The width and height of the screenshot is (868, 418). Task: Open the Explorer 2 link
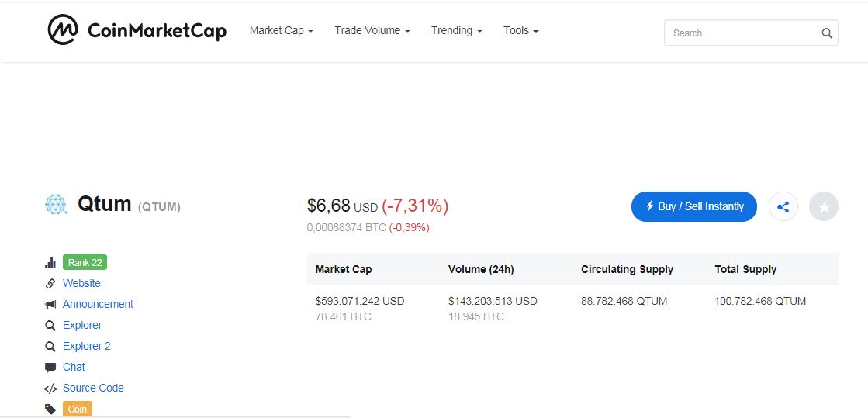click(x=87, y=347)
